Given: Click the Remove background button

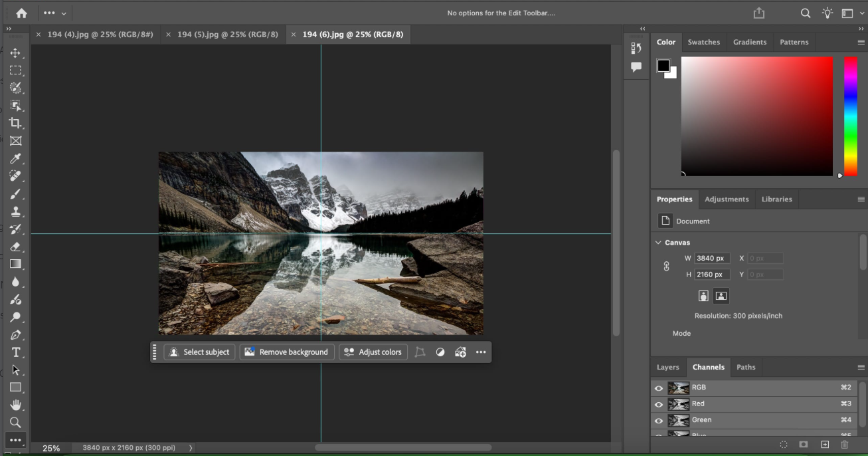Looking at the screenshot, I should click(287, 352).
